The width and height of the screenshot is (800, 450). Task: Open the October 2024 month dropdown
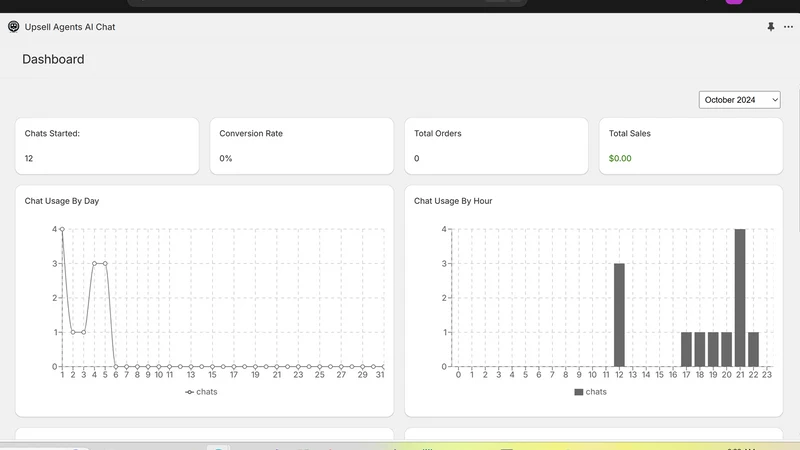tap(739, 100)
